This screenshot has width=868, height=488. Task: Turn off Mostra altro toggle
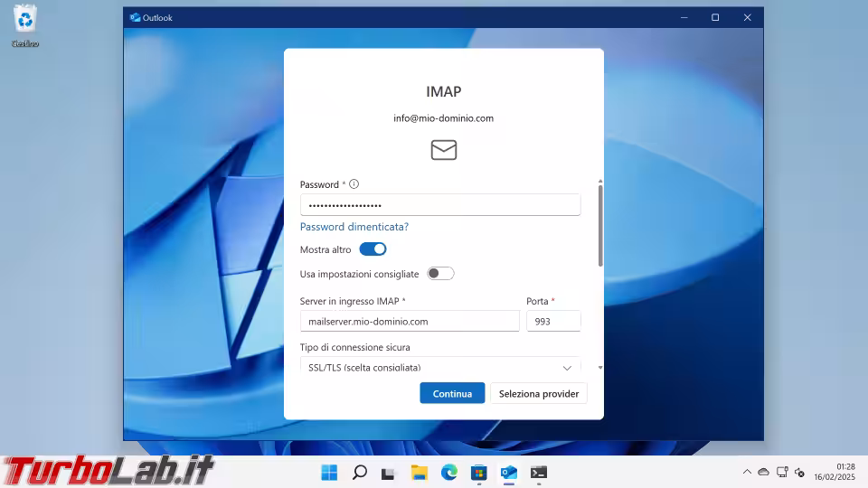(373, 249)
